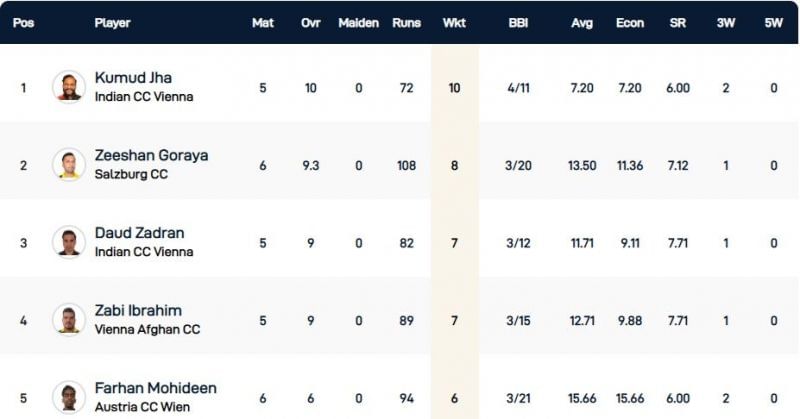Click the BBI column header
The height and width of the screenshot is (419, 800).
(518, 22)
